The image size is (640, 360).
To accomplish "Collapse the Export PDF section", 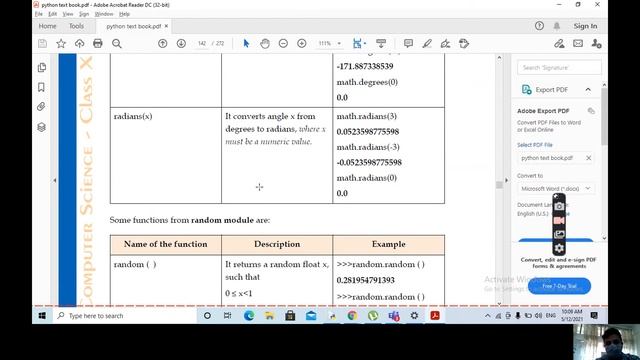I will coord(588,89).
